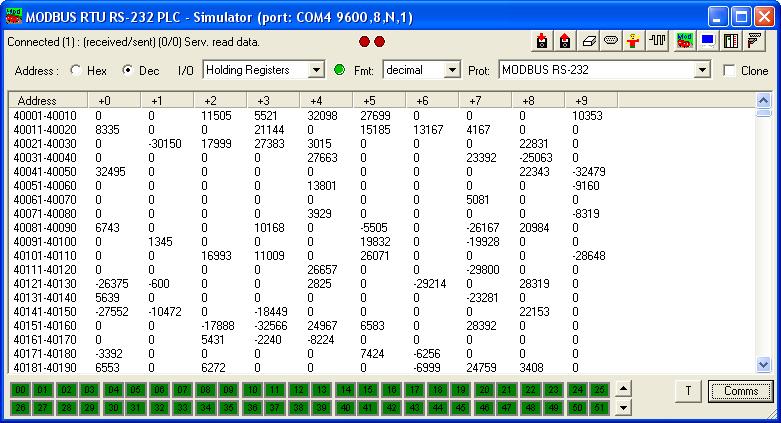781x423 pixels.
Task: Select the Dec address radio button
Action: point(128,70)
